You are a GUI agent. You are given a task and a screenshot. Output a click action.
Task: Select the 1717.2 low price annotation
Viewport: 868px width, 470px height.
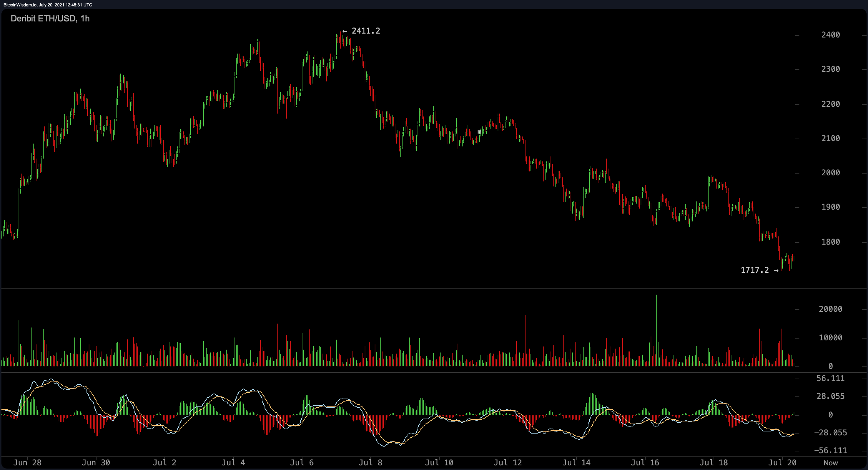pyautogui.click(x=755, y=270)
